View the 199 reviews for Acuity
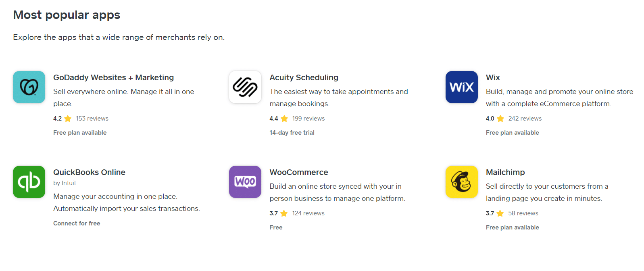 (308, 119)
